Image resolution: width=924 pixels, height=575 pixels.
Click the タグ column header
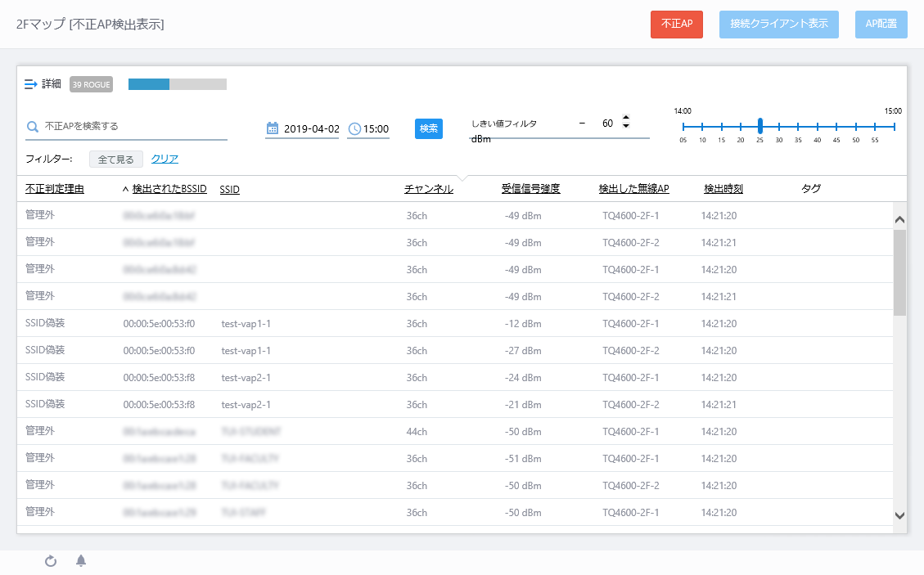(x=811, y=189)
